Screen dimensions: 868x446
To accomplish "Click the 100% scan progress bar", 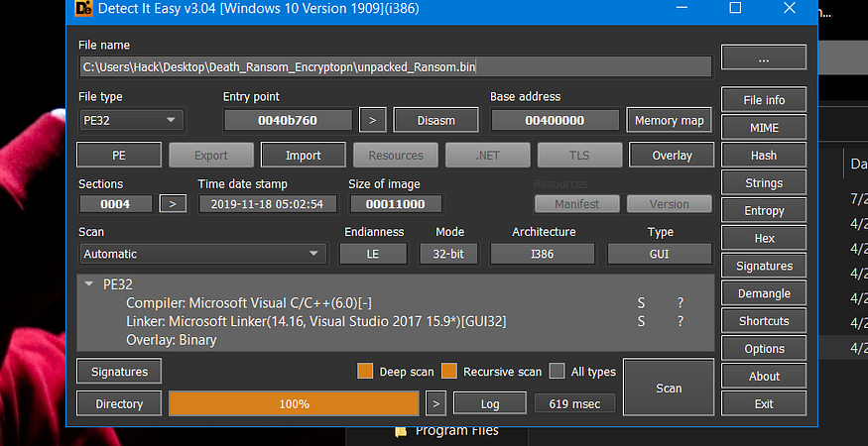I will coord(294,404).
